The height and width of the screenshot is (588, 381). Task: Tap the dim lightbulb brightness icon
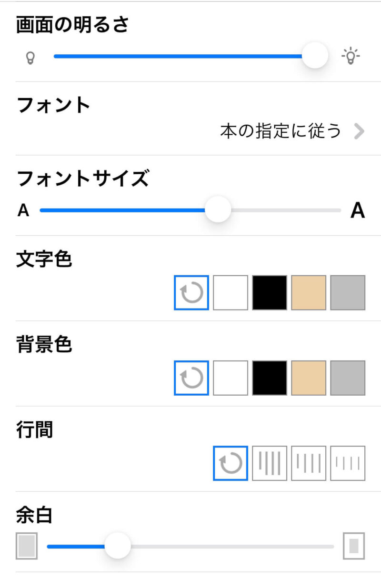30,58
